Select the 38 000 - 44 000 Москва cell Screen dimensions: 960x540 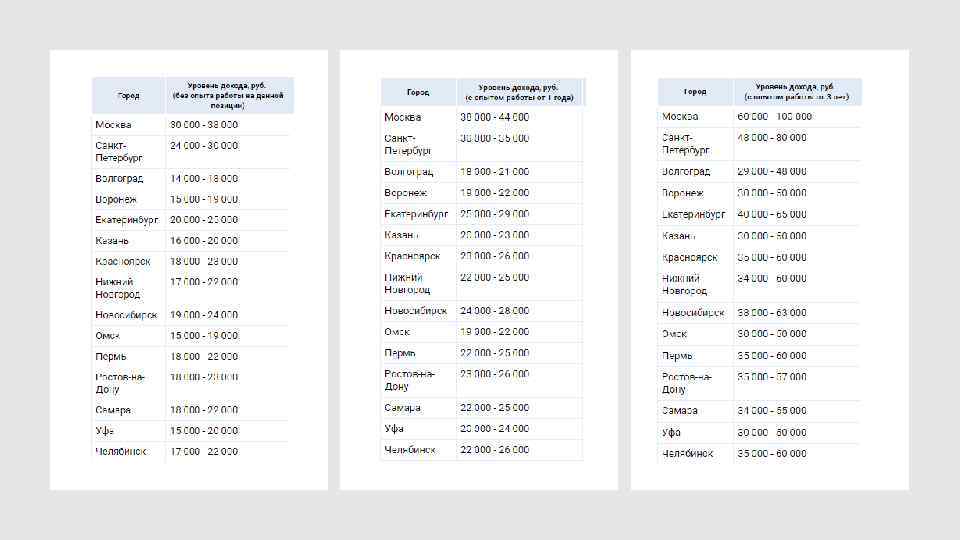point(494,117)
